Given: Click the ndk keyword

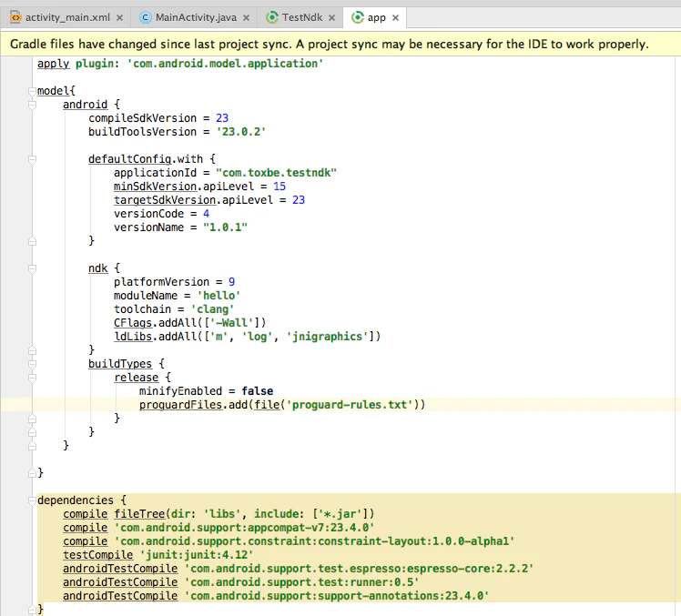Looking at the screenshot, I should (97, 268).
